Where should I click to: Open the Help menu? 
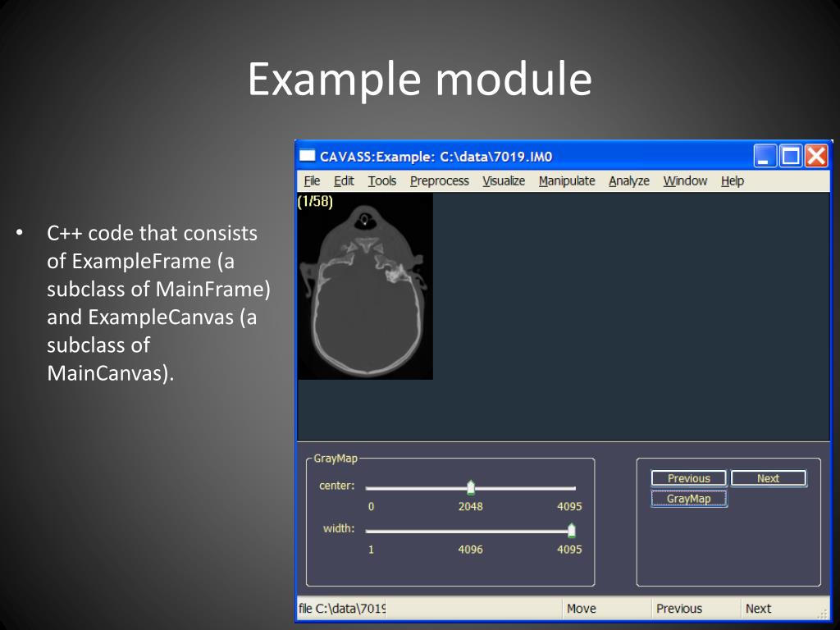[x=733, y=181]
